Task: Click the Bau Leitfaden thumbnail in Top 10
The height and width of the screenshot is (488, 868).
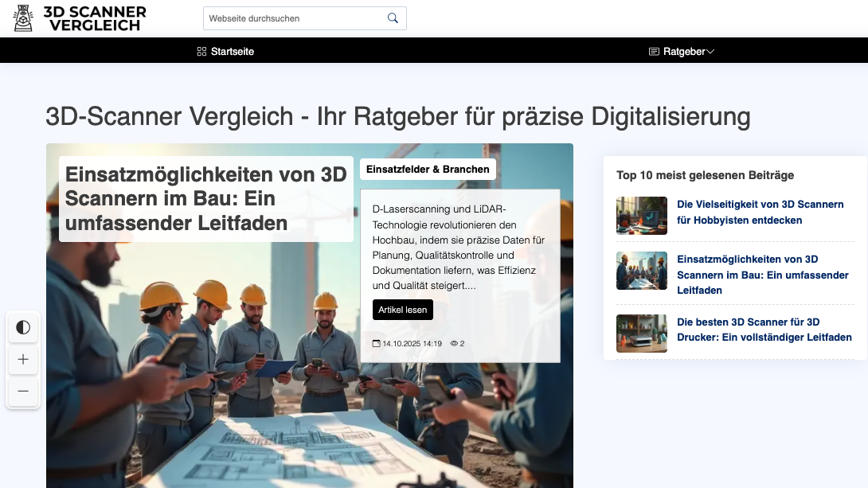Action: coord(641,271)
